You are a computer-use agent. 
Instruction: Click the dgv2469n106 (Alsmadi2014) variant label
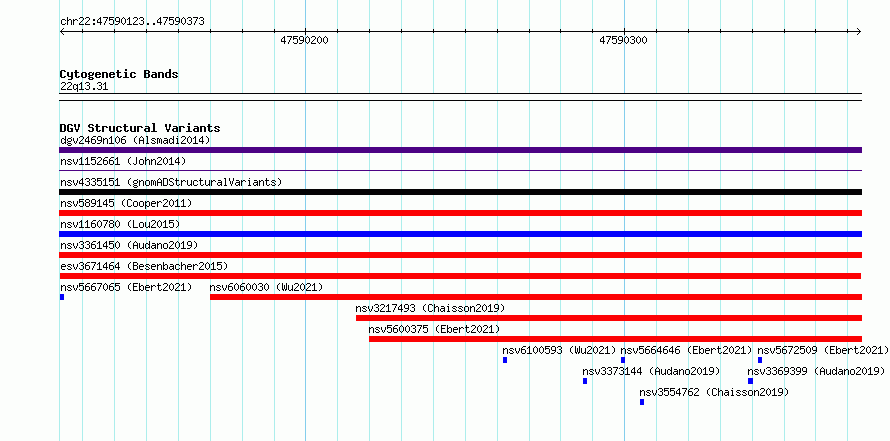135,140
